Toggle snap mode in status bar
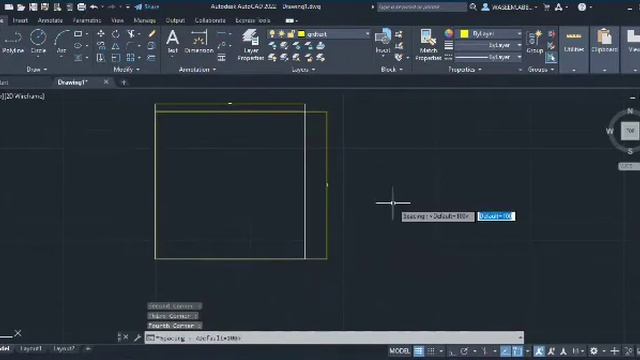The height and width of the screenshot is (360, 640). 431,351
